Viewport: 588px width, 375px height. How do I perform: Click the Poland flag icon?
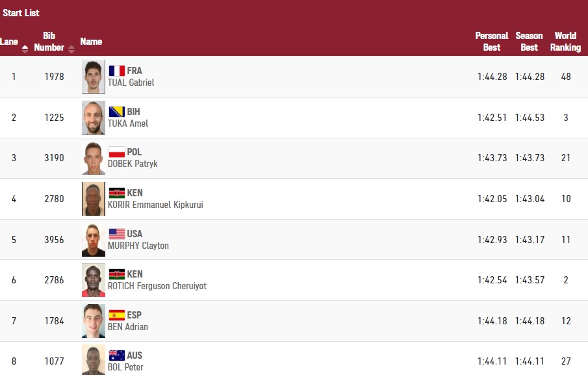(x=117, y=152)
